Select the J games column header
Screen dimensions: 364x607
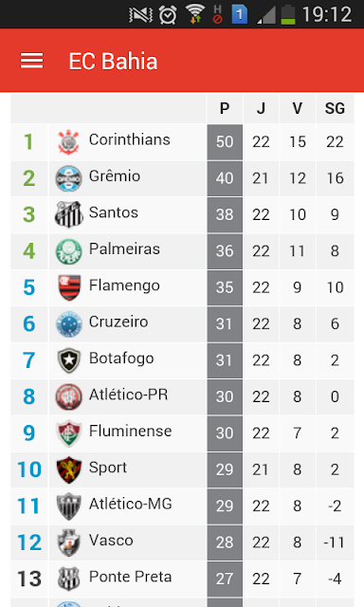point(261,108)
